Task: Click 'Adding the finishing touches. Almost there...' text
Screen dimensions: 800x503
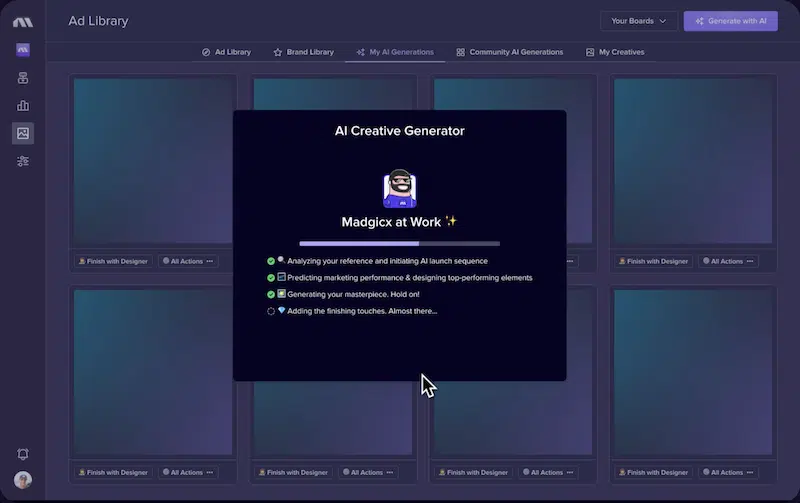Action: (x=362, y=311)
